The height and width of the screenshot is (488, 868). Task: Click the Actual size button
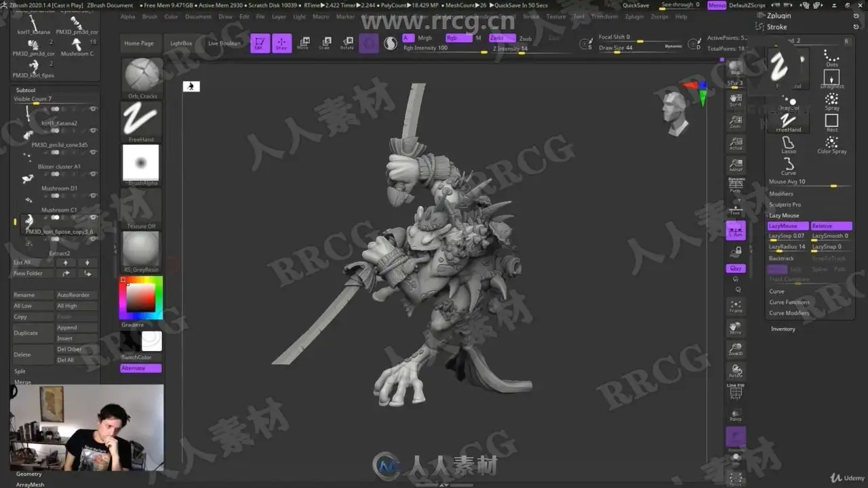coord(736,143)
